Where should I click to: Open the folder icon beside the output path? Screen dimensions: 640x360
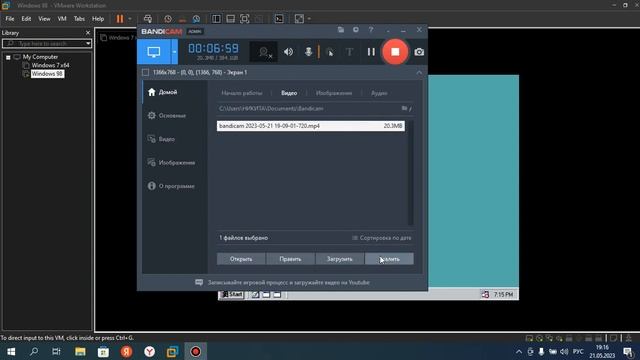[404, 109]
